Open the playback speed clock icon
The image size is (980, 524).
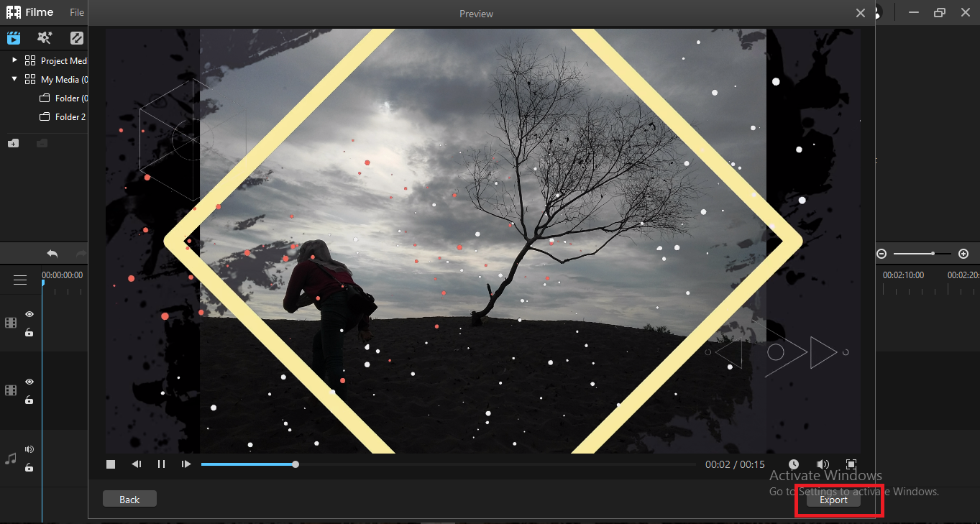794,464
